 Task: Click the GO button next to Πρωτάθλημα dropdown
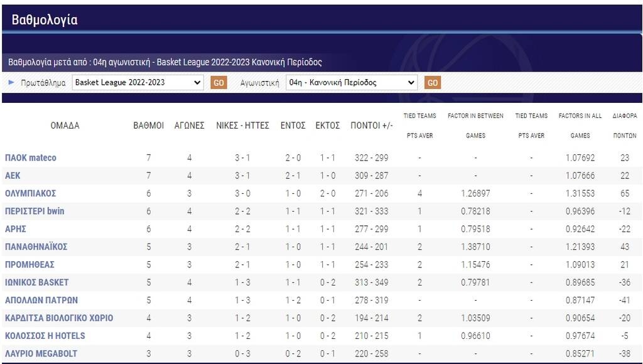[x=219, y=82]
